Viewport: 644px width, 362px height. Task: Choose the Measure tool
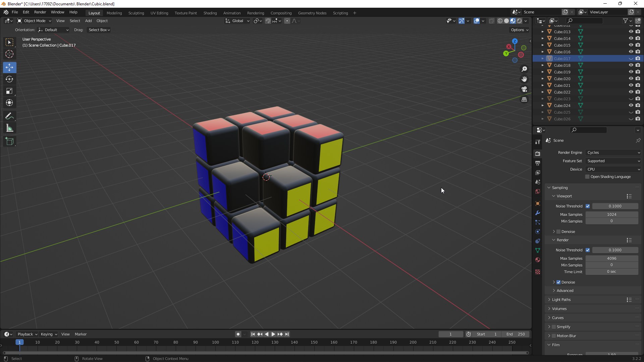tap(9, 128)
